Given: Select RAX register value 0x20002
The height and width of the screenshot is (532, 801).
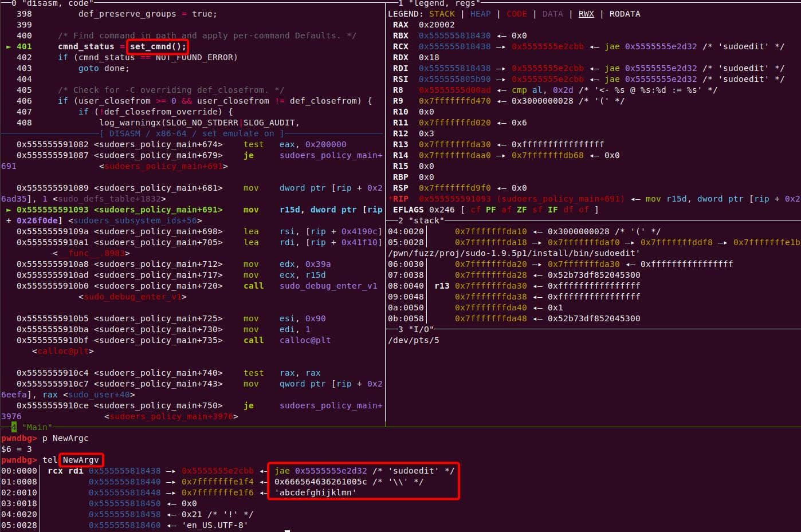Looking at the screenshot, I should [437, 25].
